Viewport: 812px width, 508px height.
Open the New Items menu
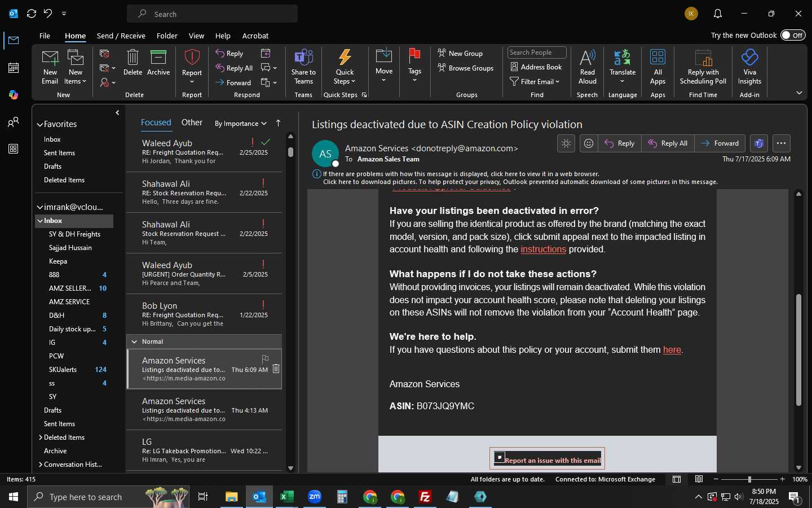75,67
